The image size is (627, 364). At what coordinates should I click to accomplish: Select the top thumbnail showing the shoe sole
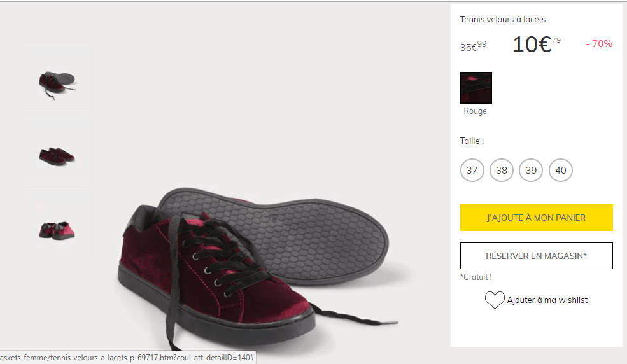point(57,81)
